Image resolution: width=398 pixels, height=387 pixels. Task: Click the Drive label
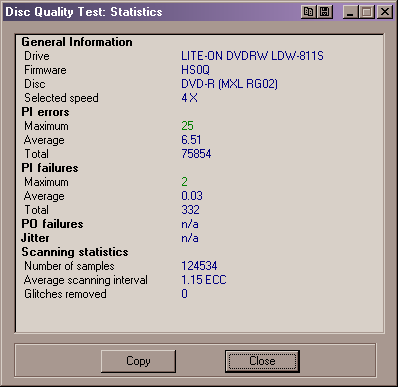pyautogui.click(x=37, y=56)
